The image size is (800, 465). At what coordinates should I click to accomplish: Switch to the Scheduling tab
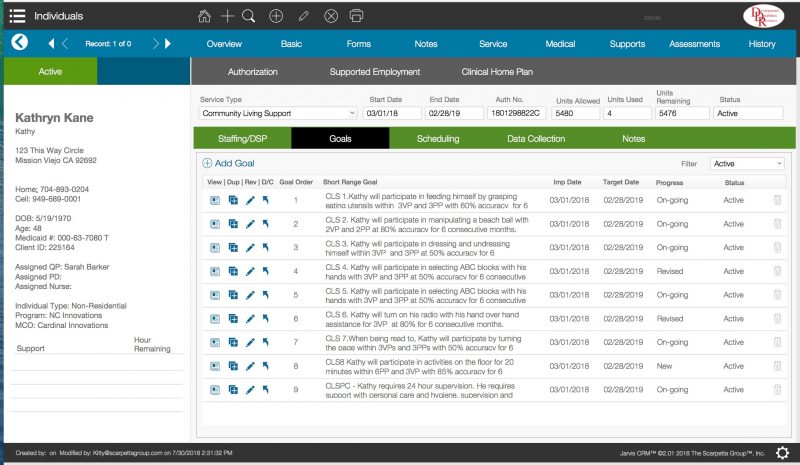pyautogui.click(x=438, y=138)
